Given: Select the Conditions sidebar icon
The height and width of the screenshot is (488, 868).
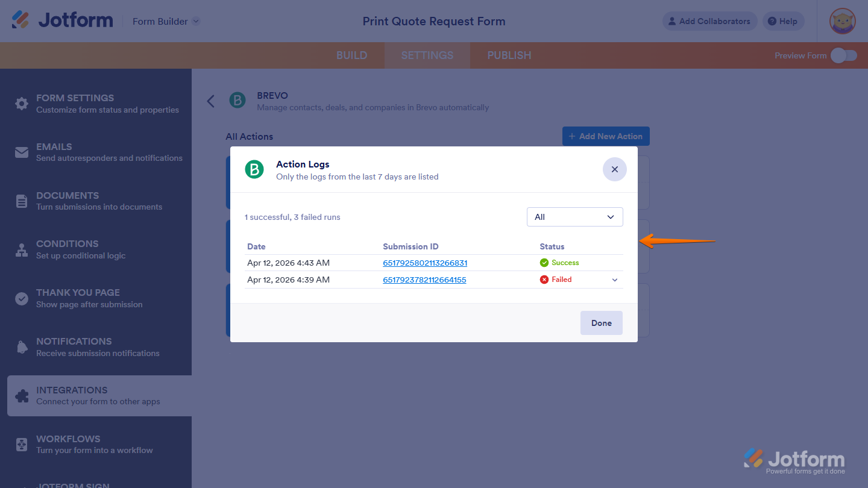Looking at the screenshot, I should pyautogui.click(x=22, y=249).
